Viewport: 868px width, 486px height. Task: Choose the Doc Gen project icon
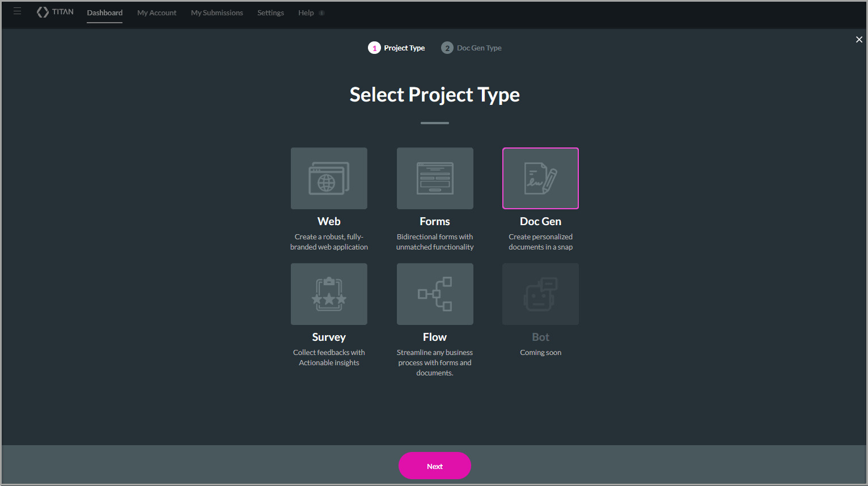point(540,178)
